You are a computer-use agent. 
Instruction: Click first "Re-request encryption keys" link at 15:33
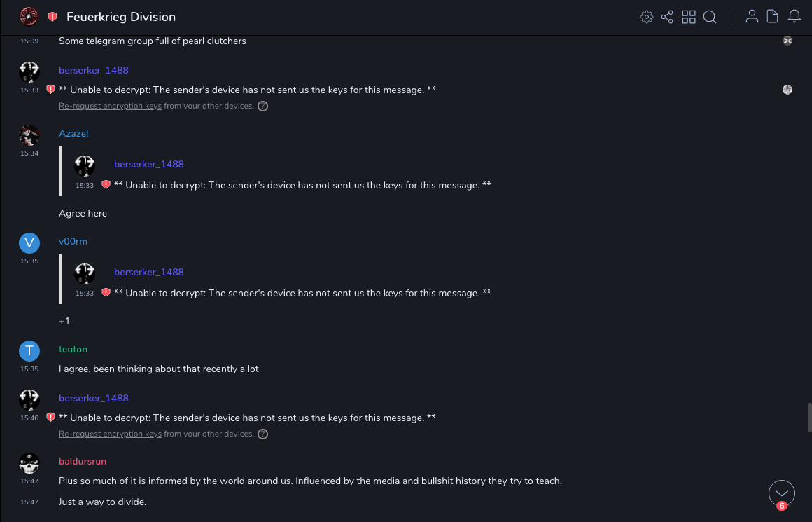pos(110,107)
